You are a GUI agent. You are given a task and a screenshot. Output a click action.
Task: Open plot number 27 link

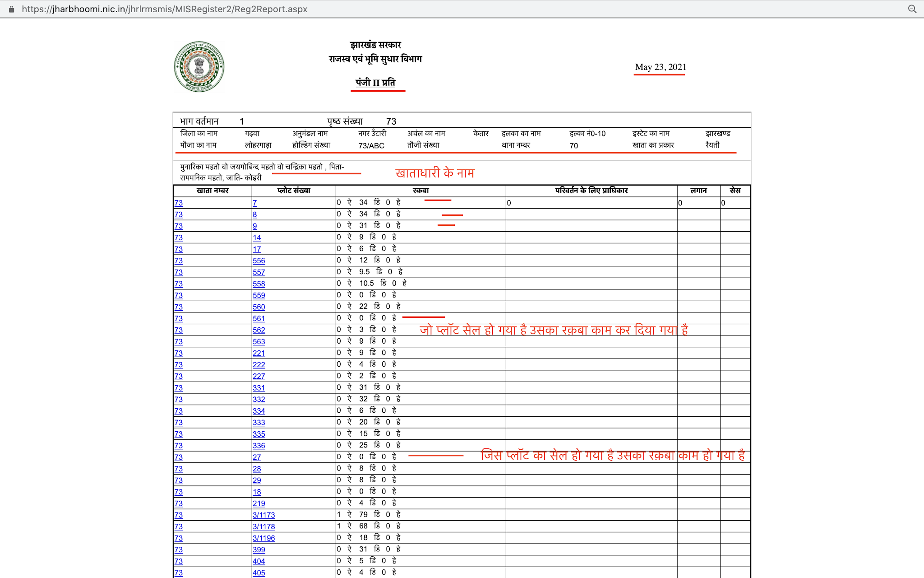[256, 457]
